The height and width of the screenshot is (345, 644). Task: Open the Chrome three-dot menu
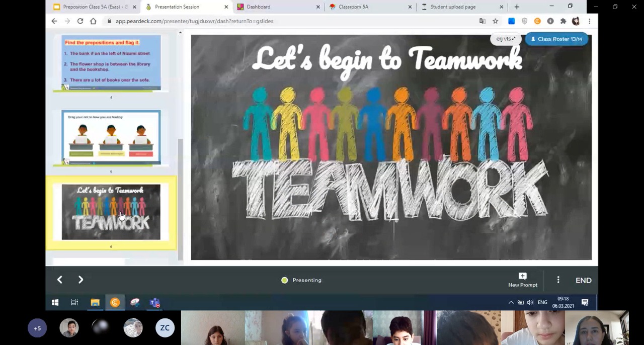point(589,21)
